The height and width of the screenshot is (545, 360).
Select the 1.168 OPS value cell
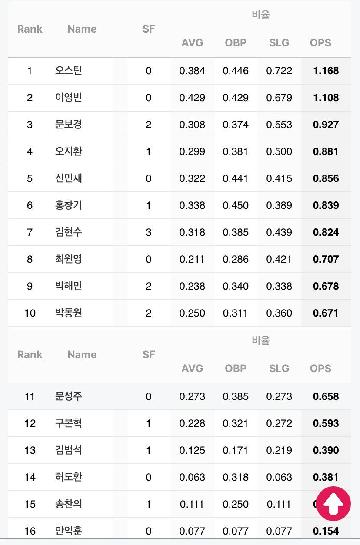click(326, 71)
